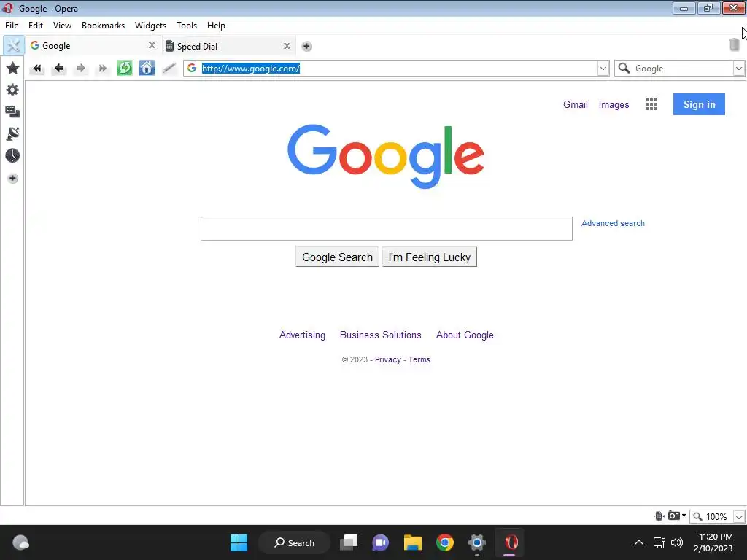Viewport: 747px width, 560px height.
Task: Click the Fast Forward navigation button
Action: (102, 69)
